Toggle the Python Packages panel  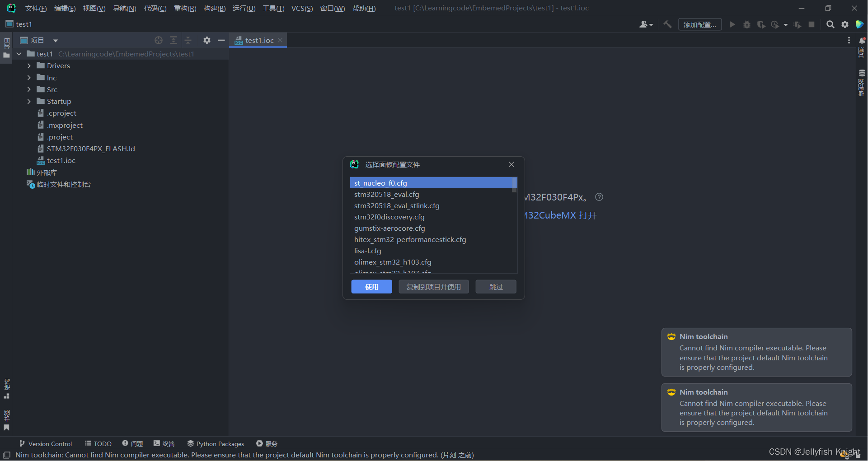[x=215, y=443]
